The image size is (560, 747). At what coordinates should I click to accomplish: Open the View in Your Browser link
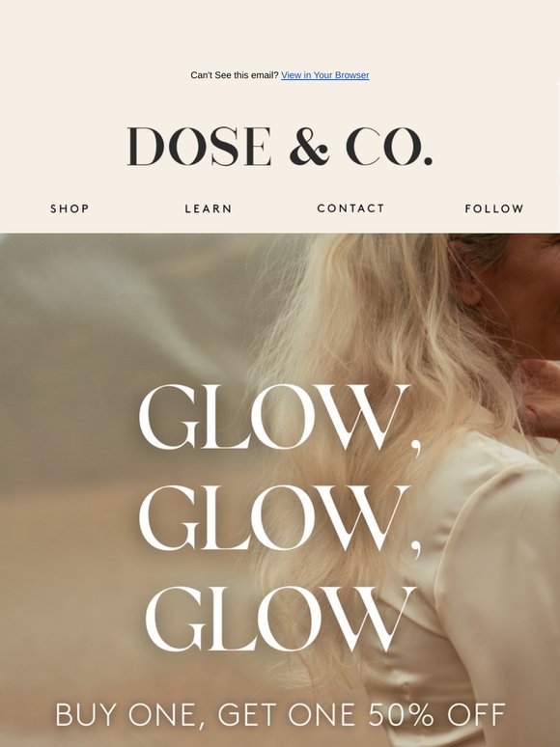(x=325, y=75)
